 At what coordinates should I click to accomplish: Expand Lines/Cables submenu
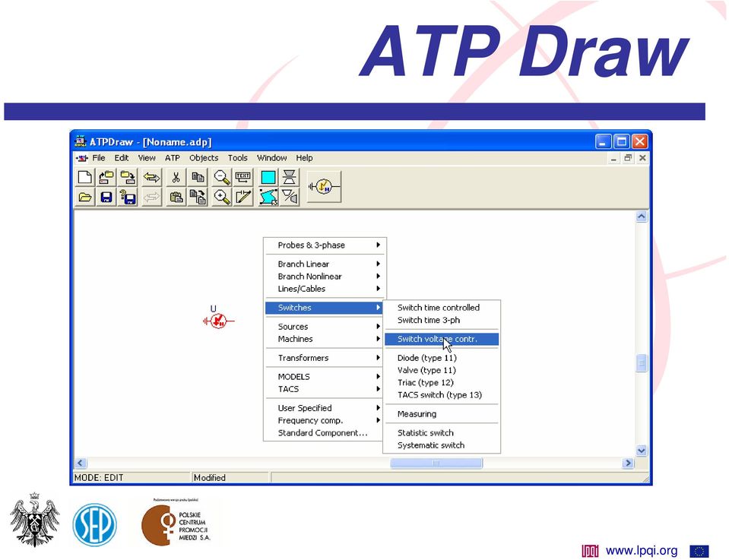(x=325, y=289)
